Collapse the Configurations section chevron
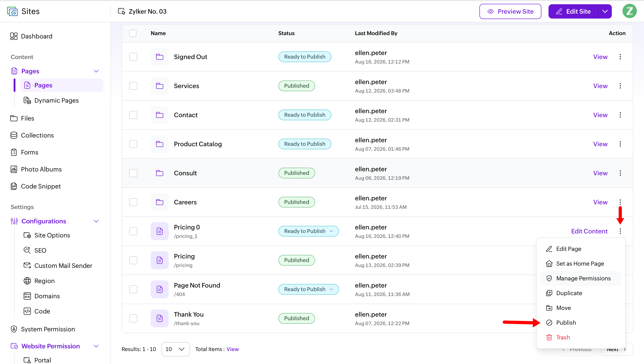This screenshot has width=644, height=364. [96, 221]
